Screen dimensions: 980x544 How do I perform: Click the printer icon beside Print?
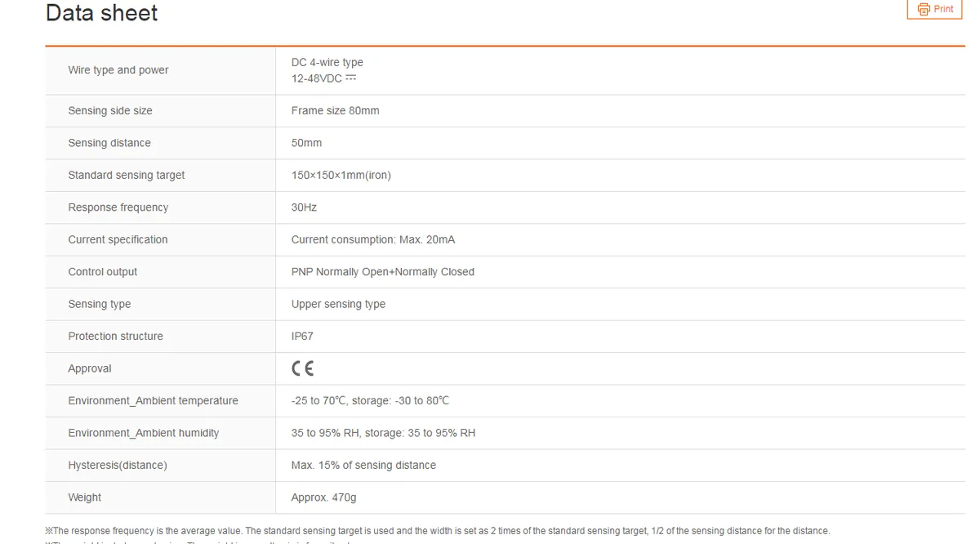pyautogui.click(x=924, y=9)
